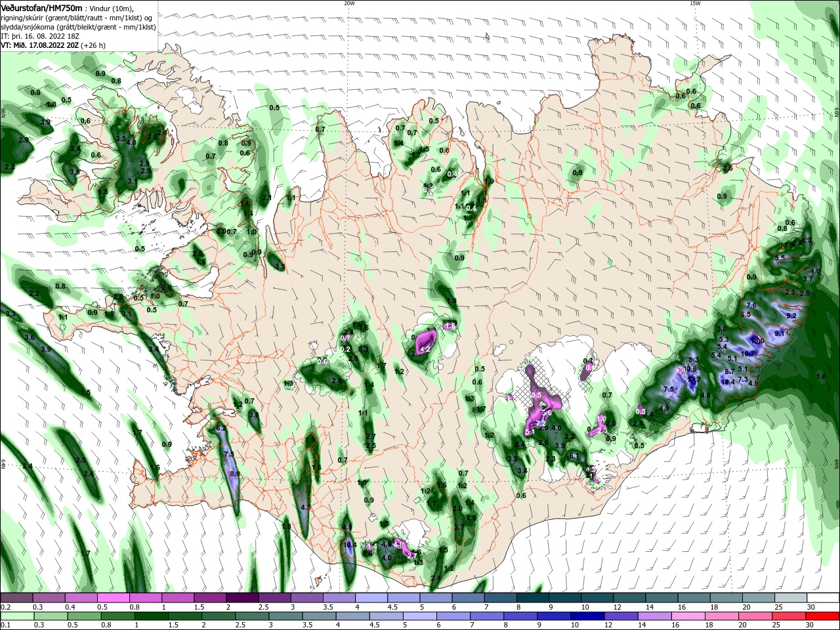The width and height of the screenshot is (840, 630).
Task: Pick the darkest purple 2 swatch in the upper legend
Action: (x=241, y=598)
